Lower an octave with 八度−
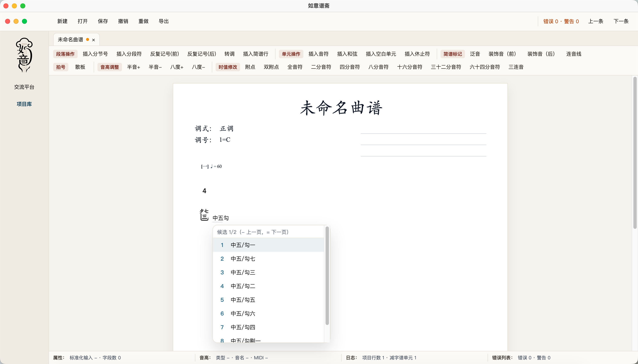Screen dimensions: 638x364 pyautogui.click(x=198, y=67)
